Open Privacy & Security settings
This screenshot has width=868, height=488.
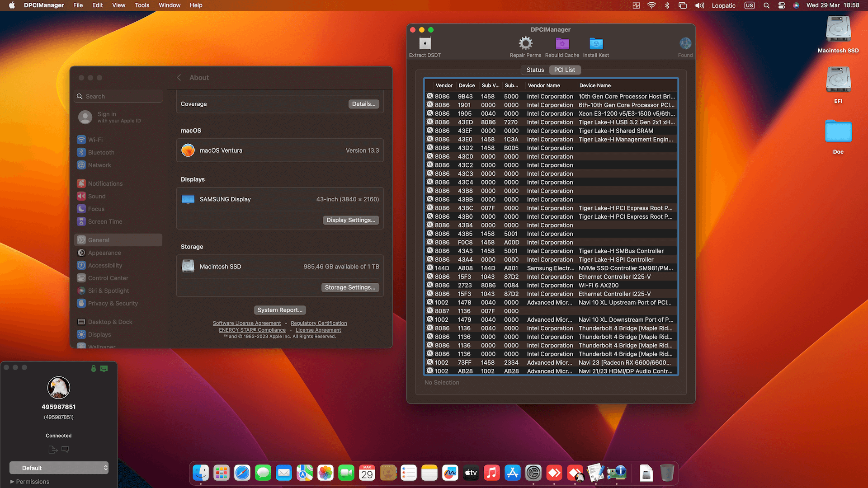click(x=112, y=303)
